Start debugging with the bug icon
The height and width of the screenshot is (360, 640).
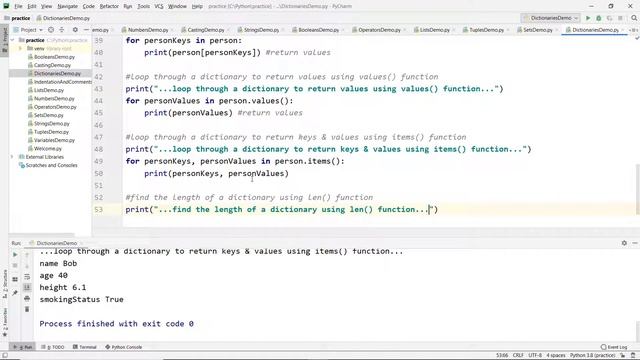tap(599, 18)
